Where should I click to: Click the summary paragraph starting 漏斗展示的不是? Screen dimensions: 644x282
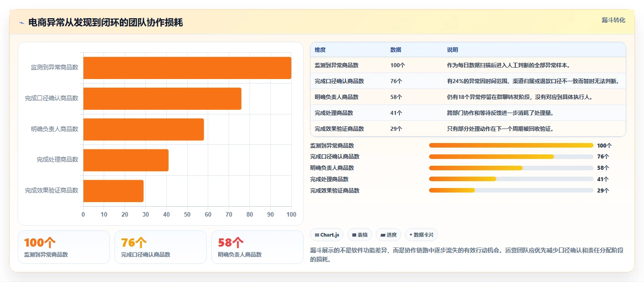point(467,255)
